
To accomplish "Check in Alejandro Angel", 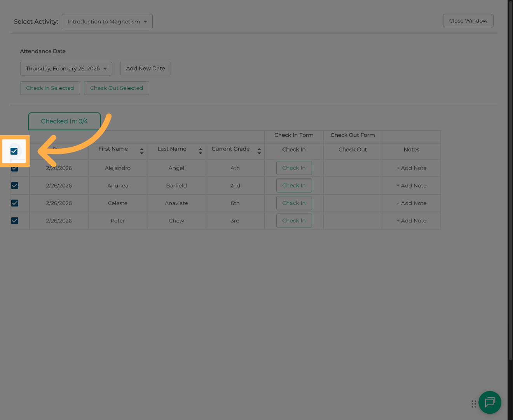I will [x=294, y=168].
